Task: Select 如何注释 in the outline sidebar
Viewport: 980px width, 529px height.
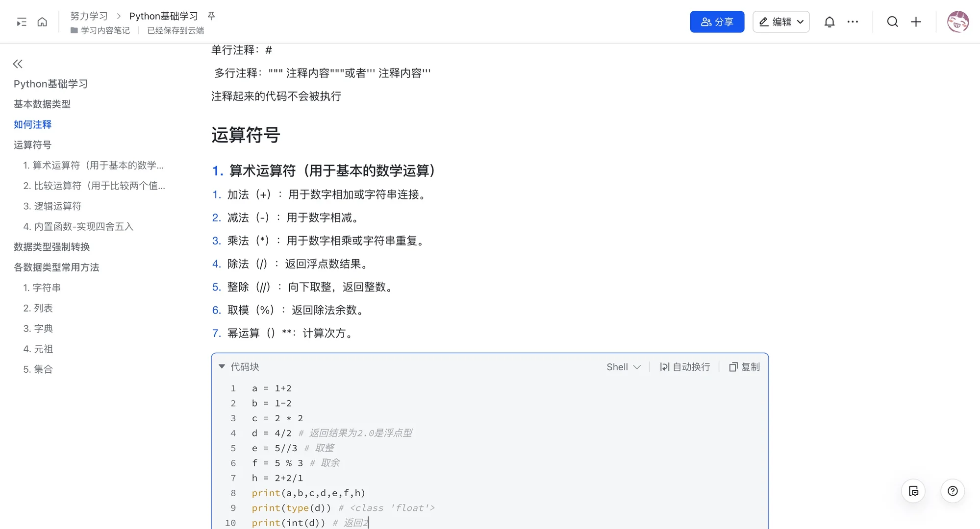Action: coord(32,124)
